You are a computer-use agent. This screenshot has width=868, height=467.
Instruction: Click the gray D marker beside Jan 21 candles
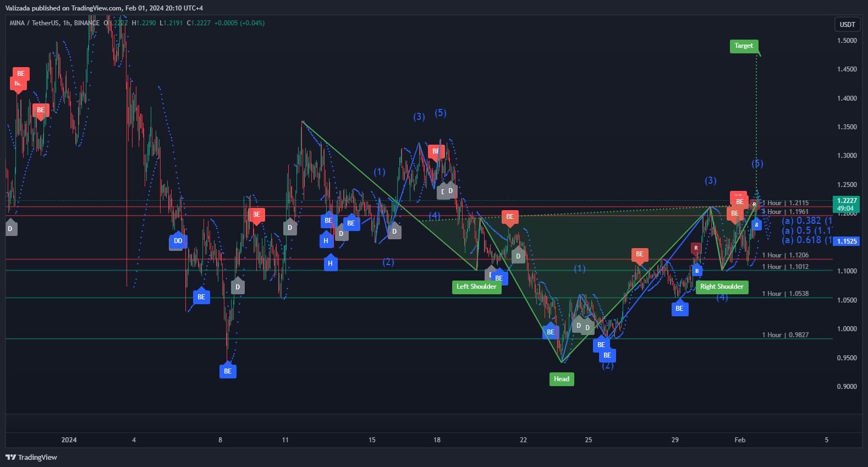tap(518, 256)
